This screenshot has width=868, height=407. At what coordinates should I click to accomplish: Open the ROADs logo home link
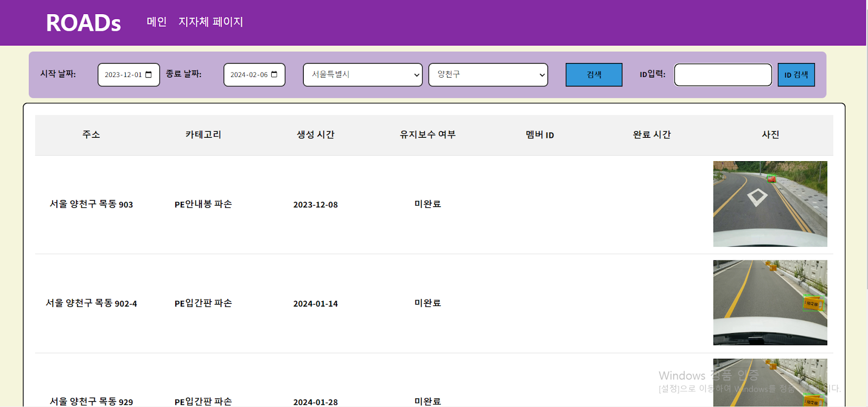pyautogui.click(x=84, y=23)
